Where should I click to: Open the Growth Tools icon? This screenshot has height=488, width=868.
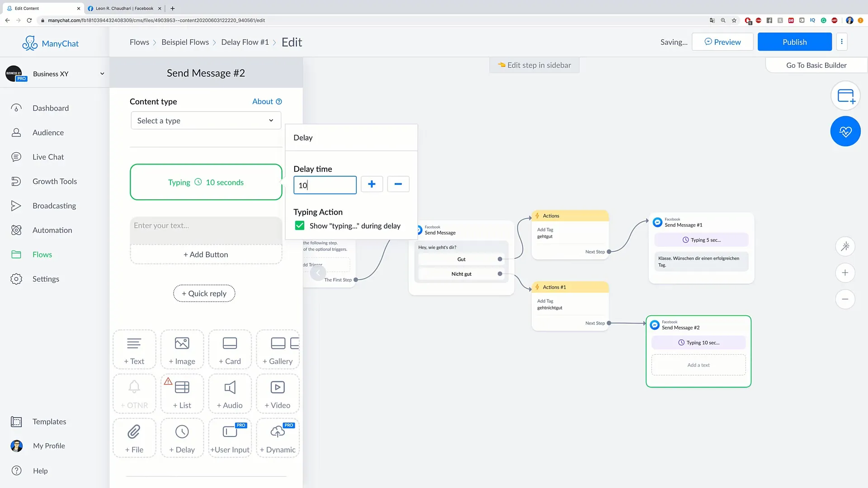(x=15, y=181)
